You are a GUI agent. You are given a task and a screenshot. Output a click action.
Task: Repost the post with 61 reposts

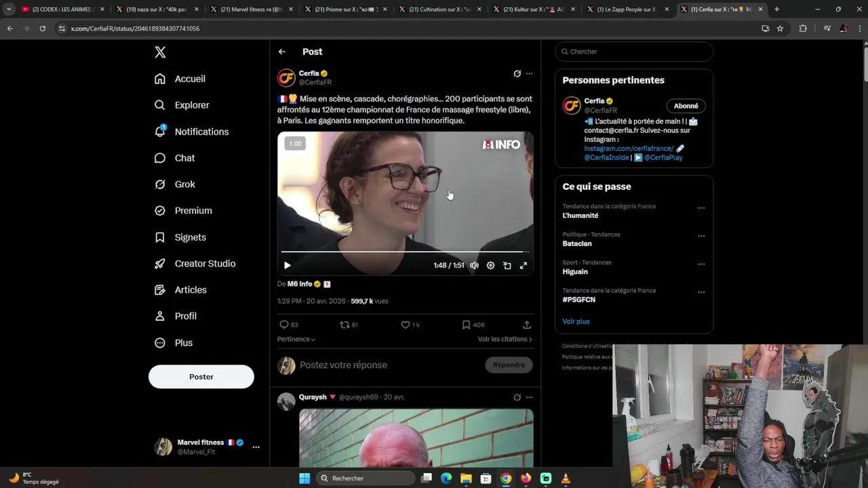click(x=349, y=325)
